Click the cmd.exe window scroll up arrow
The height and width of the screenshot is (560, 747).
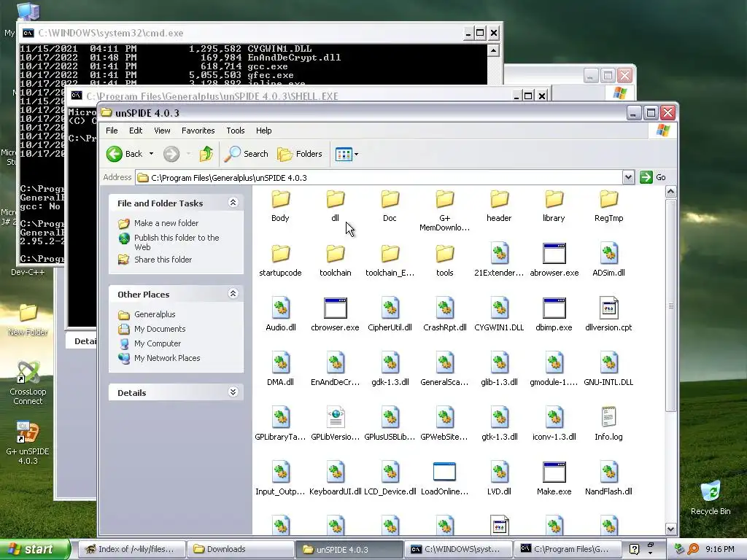494,50
